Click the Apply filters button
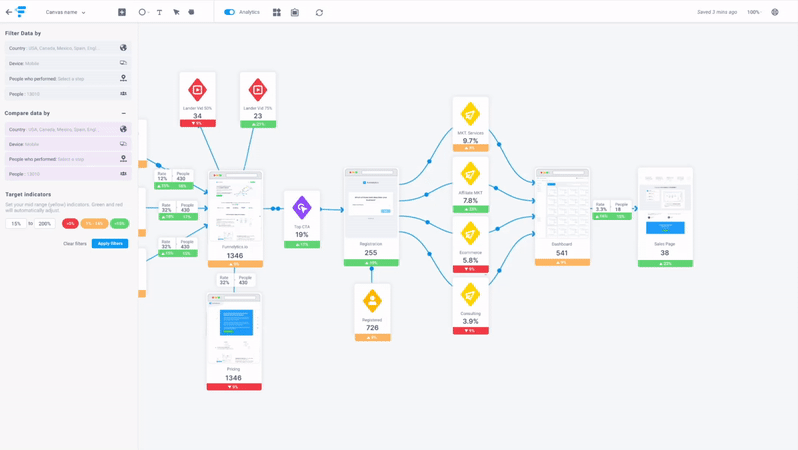The image size is (798, 450). click(x=110, y=243)
